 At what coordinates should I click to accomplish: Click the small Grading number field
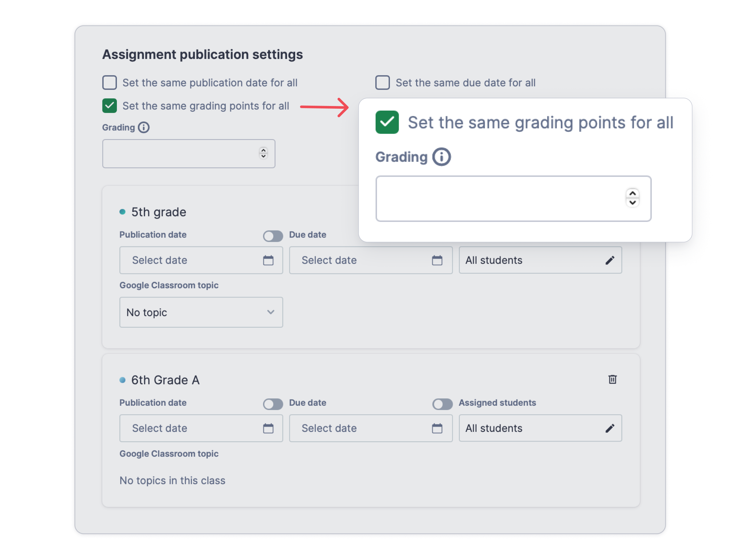189,154
